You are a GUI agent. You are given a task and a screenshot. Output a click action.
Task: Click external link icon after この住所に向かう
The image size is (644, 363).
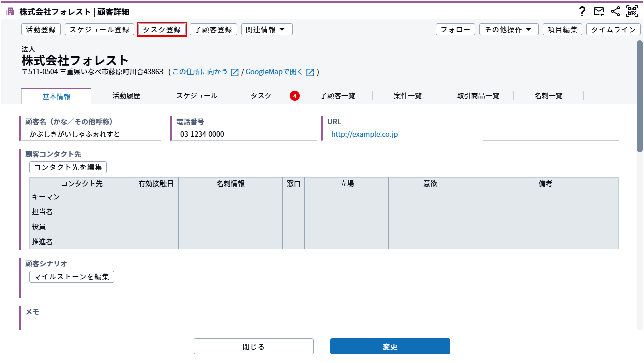pos(234,72)
